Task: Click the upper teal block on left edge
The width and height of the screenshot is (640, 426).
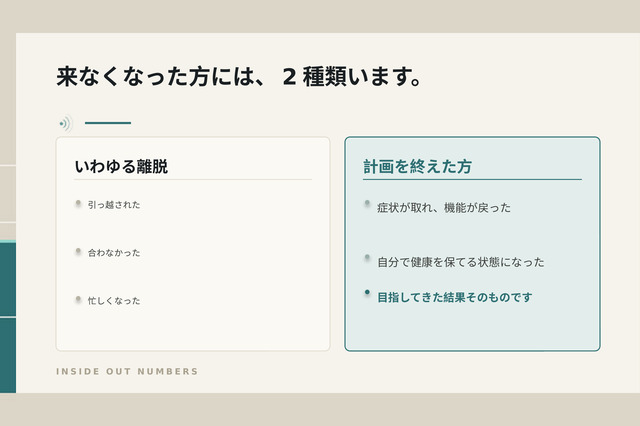Action: pos(8,279)
